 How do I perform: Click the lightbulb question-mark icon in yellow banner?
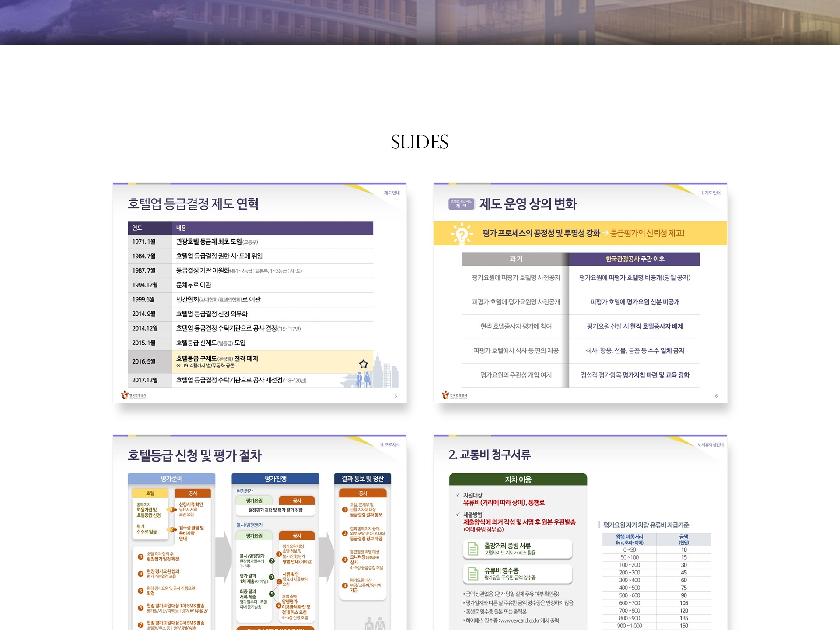coord(462,233)
